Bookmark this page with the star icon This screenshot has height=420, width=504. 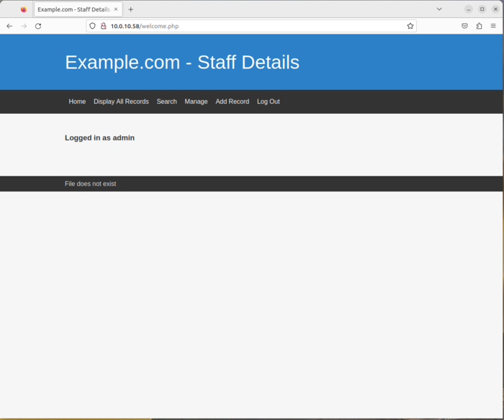tap(410, 26)
